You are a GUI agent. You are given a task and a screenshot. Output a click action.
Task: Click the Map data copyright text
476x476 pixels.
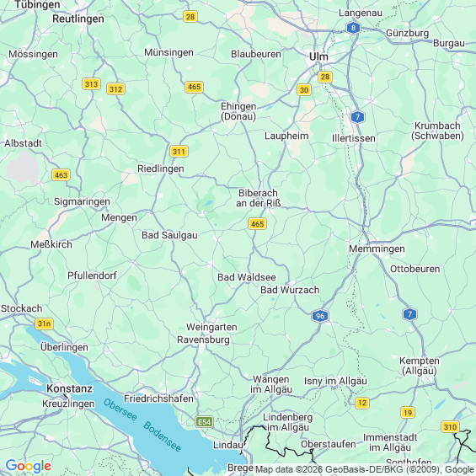pyautogui.click(x=365, y=469)
